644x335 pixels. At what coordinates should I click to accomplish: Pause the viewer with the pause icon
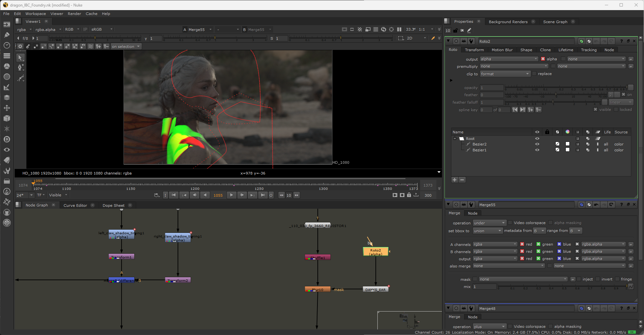point(399,29)
